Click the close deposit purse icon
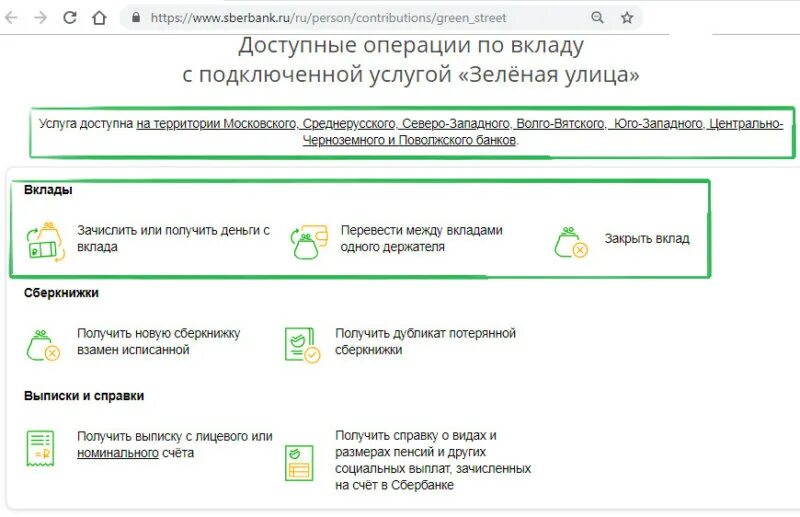800x517 pixels. [571, 242]
